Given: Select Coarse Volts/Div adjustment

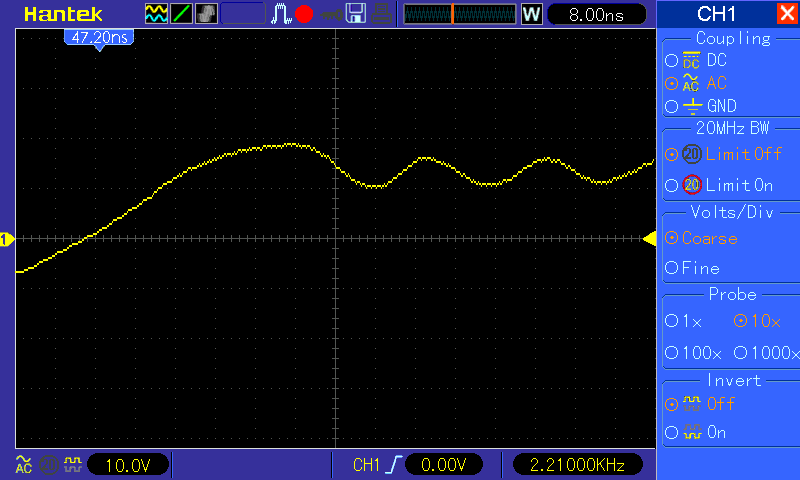Looking at the screenshot, I should coord(671,238).
